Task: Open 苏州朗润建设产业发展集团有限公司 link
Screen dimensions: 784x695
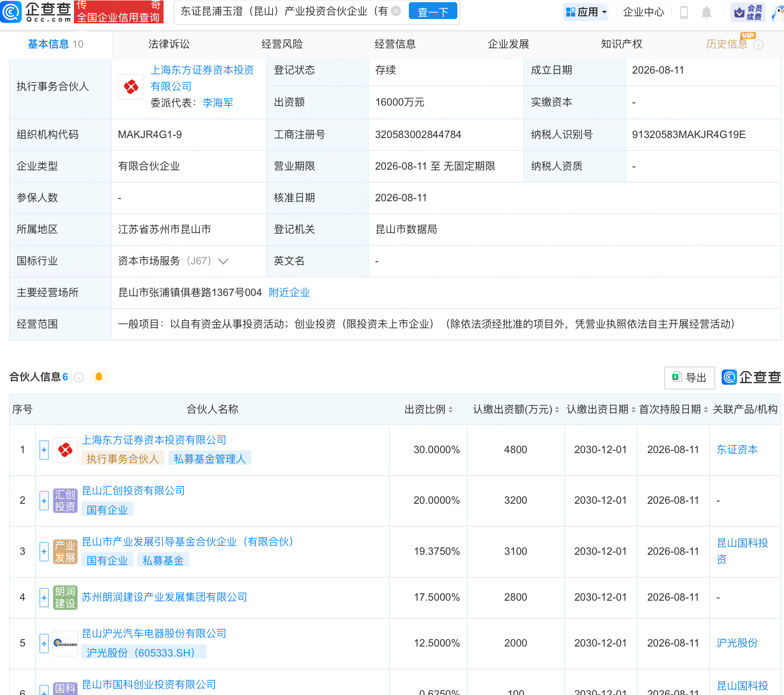Action: click(164, 597)
